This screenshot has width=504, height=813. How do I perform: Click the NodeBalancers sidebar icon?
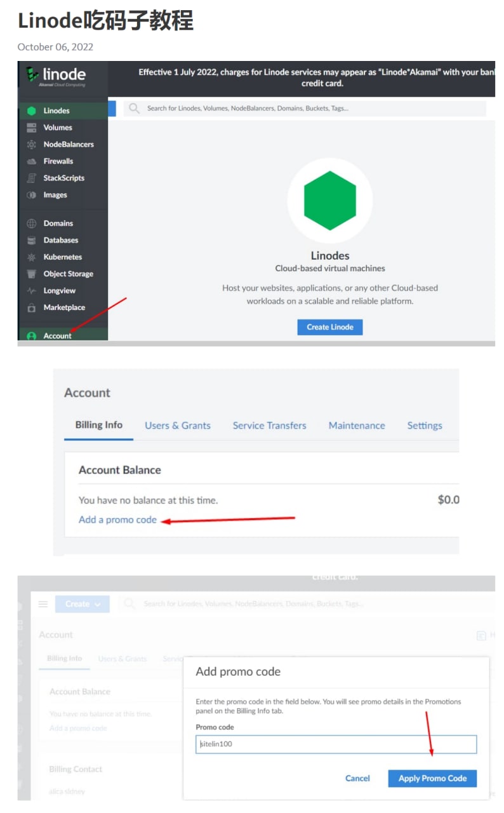point(31,145)
